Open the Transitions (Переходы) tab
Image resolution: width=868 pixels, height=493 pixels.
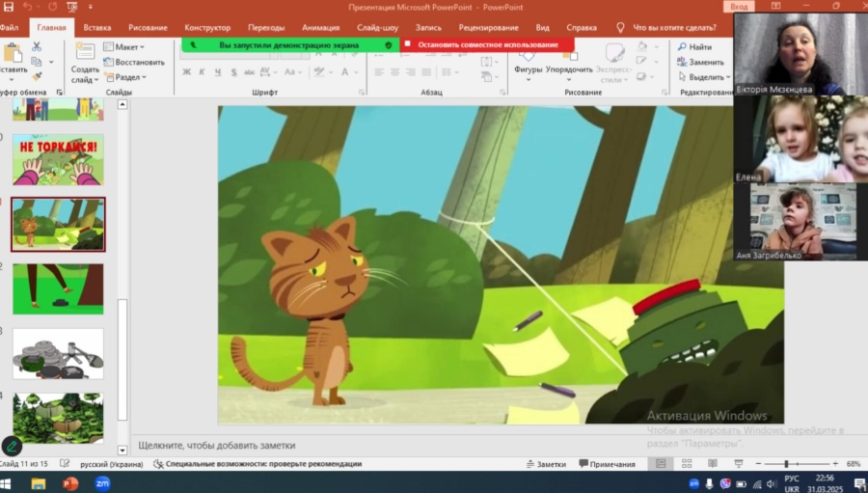[x=266, y=27]
